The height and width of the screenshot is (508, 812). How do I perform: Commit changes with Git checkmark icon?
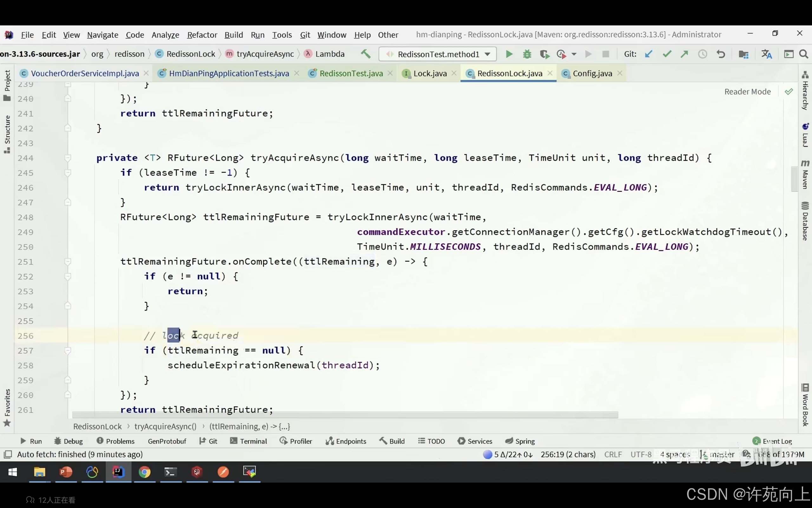(x=667, y=54)
